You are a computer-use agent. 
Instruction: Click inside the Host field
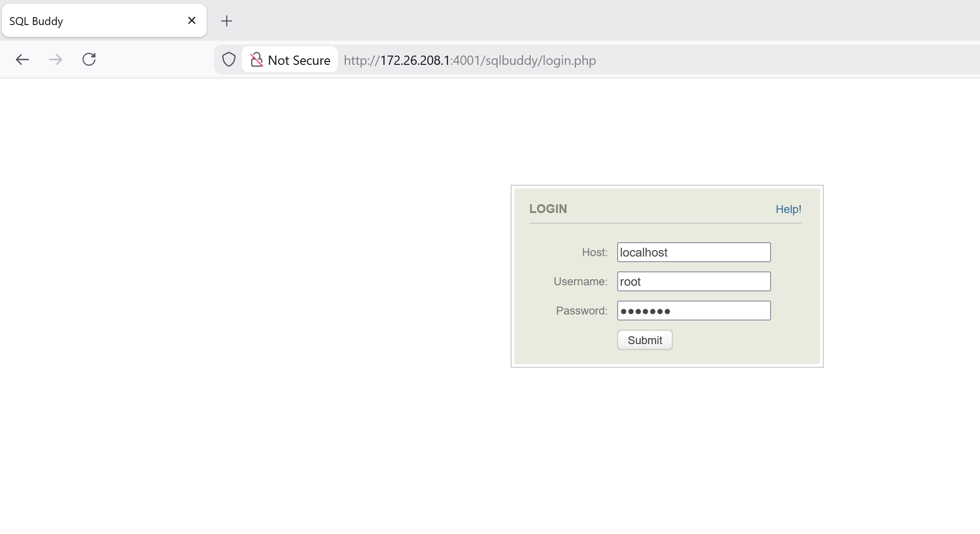point(693,252)
